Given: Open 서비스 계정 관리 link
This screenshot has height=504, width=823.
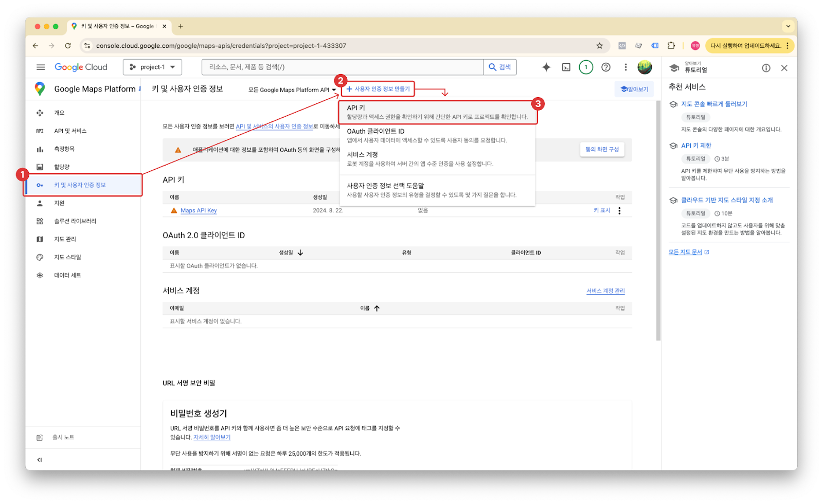Looking at the screenshot, I should pos(605,291).
